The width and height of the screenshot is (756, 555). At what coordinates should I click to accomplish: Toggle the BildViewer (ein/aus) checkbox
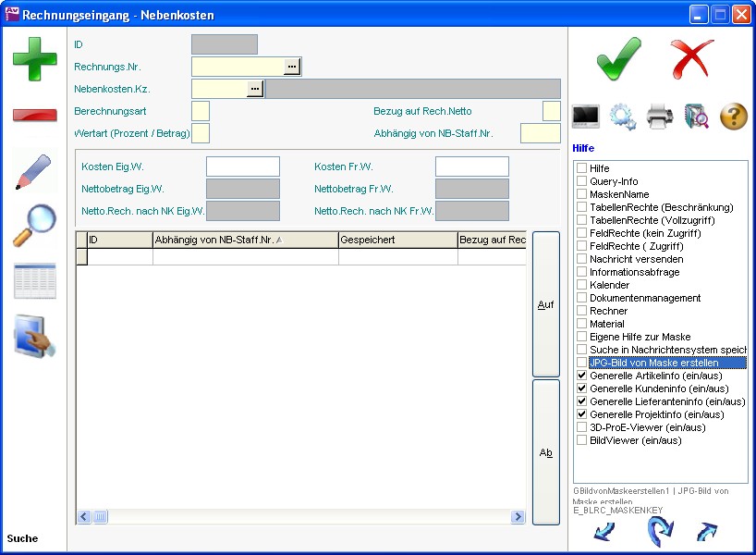(582, 441)
